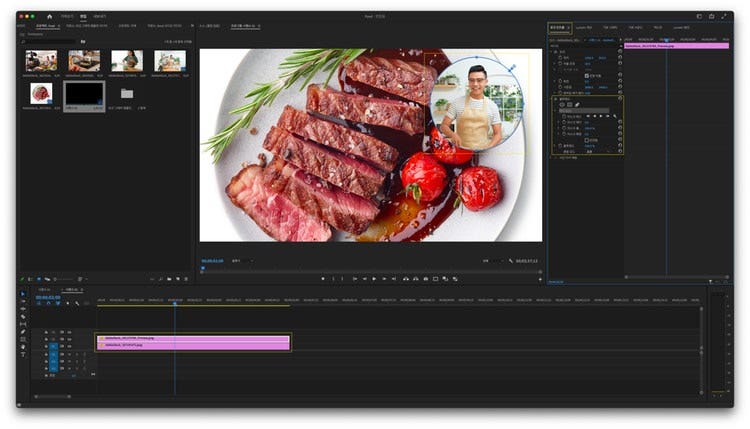The height and width of the screenshot is (429, 750).
Task: Select the Ripple Edit tool
Action: (x=22, y=309)
